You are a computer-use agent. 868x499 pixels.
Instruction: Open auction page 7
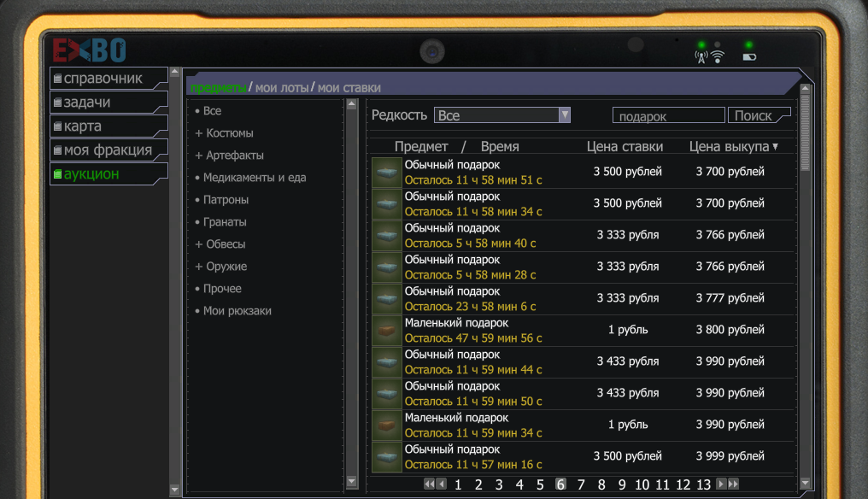point(581,485)
